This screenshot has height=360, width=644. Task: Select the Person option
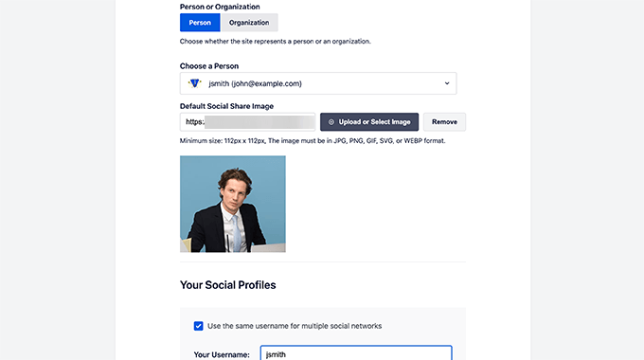coord(200,23)
